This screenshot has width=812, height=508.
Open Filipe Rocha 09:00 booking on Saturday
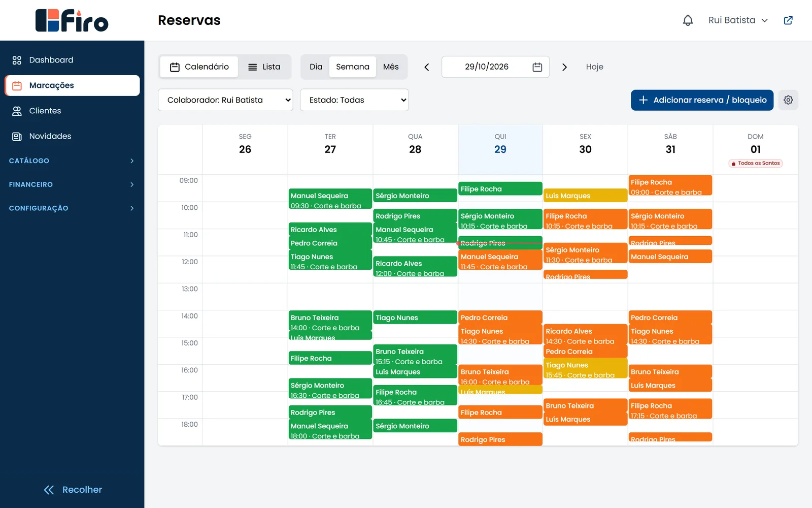click(670, 185)
